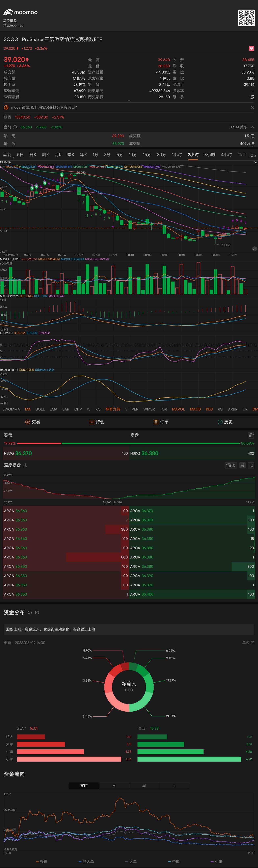Select ARCA bid 36.360 with 800 shares
Viewport: 258px width, 868px height.
coord(66,557)
